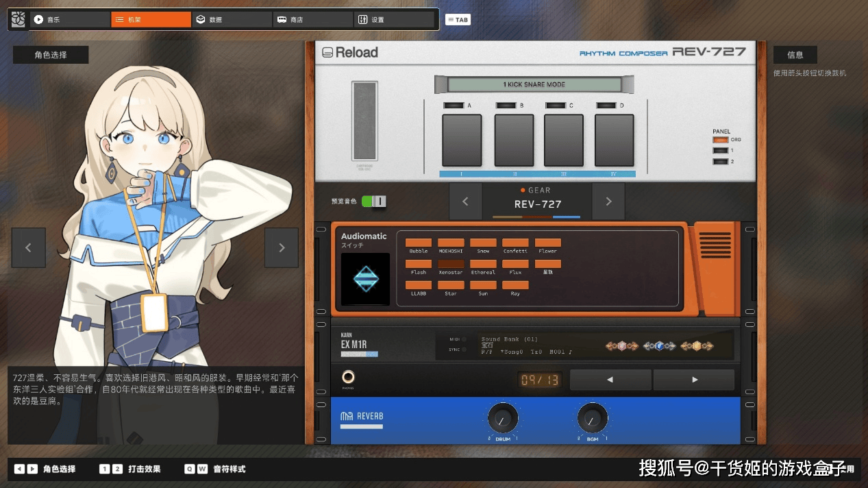This screenshot has width=868, height=488.
Task: Show the next character with right arrow
Action: coord(282,248)
